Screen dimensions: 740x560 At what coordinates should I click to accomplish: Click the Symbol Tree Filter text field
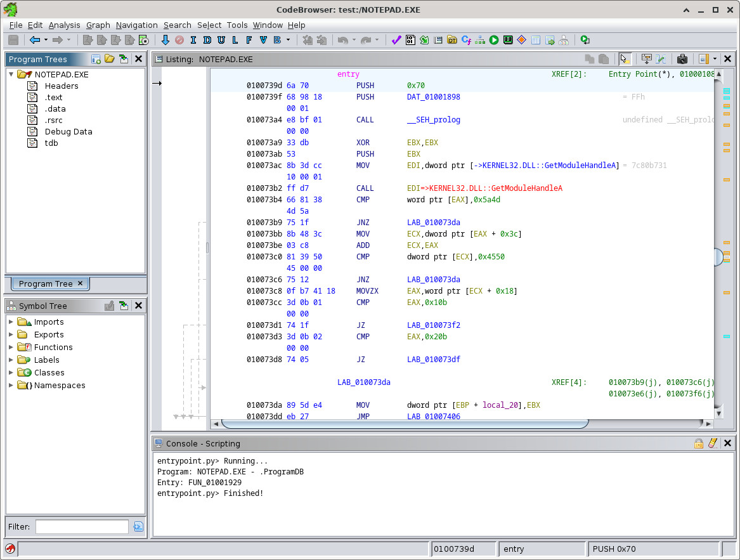pyautogui.click(x=82, y=526)
